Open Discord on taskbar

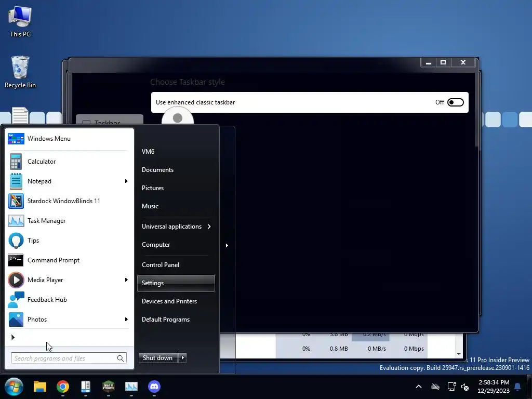pyautogui.click(x=154, y=387)
